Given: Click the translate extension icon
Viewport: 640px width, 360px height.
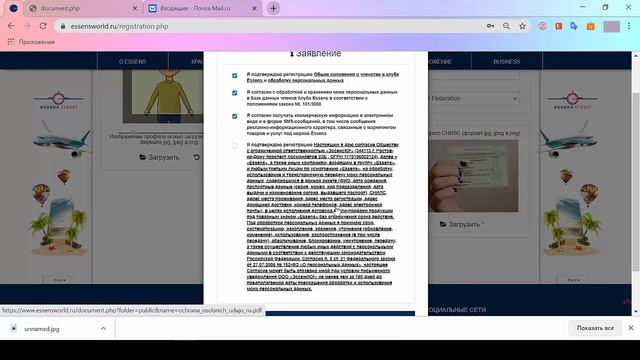Looking at the screenshot, I should pos(574,26).
